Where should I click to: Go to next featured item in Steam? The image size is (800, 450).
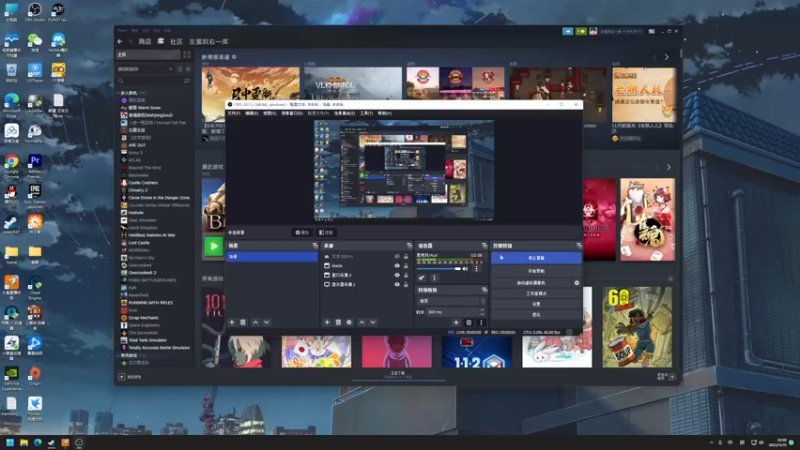coord(667,57)
